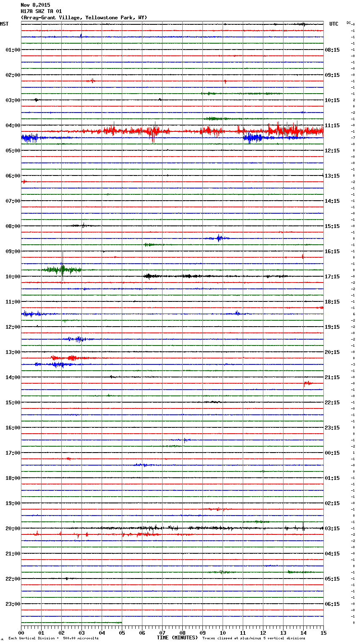Click the 'Traces clipped at plus/minus 5 vertical divisions' note

click(x=254, y=639)
